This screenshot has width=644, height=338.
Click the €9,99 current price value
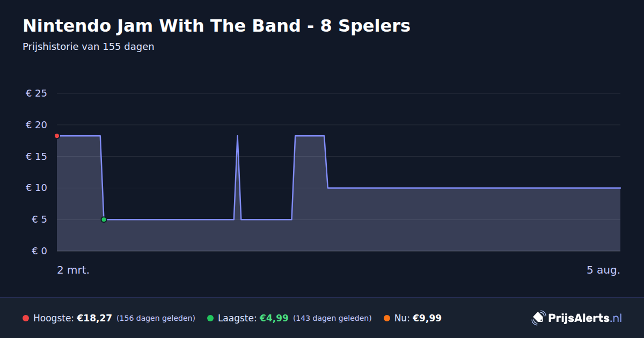pyautogui.click(x=427, y=318)
